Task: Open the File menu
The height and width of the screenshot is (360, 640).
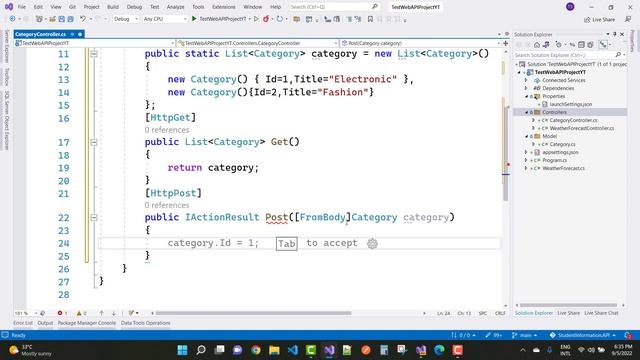Action: [x=22, y=7]
